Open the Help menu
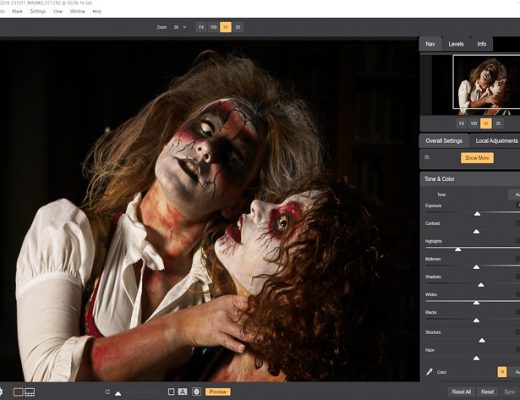 tap(97, 11)
